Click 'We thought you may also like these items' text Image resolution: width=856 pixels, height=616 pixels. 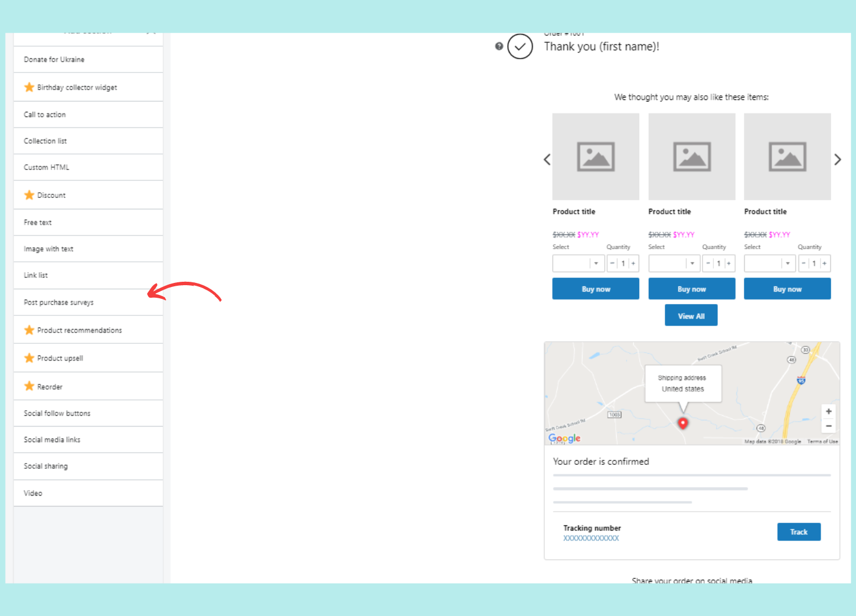click(691, 97)
